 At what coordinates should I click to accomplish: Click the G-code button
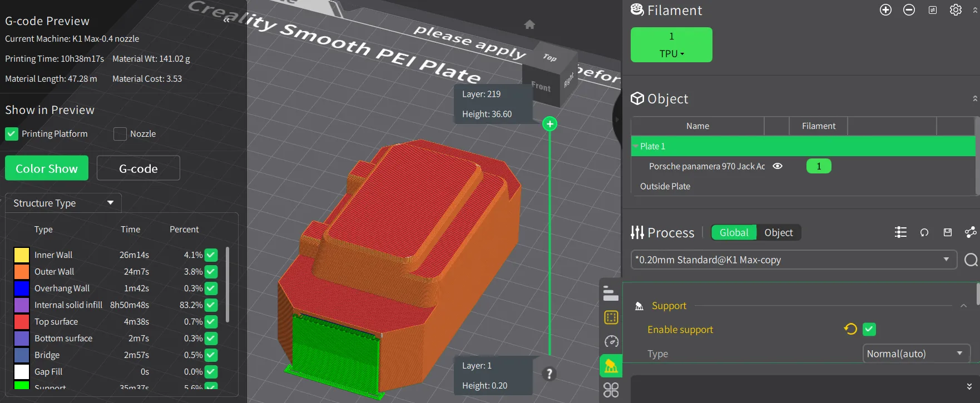[x=138, y=168]
